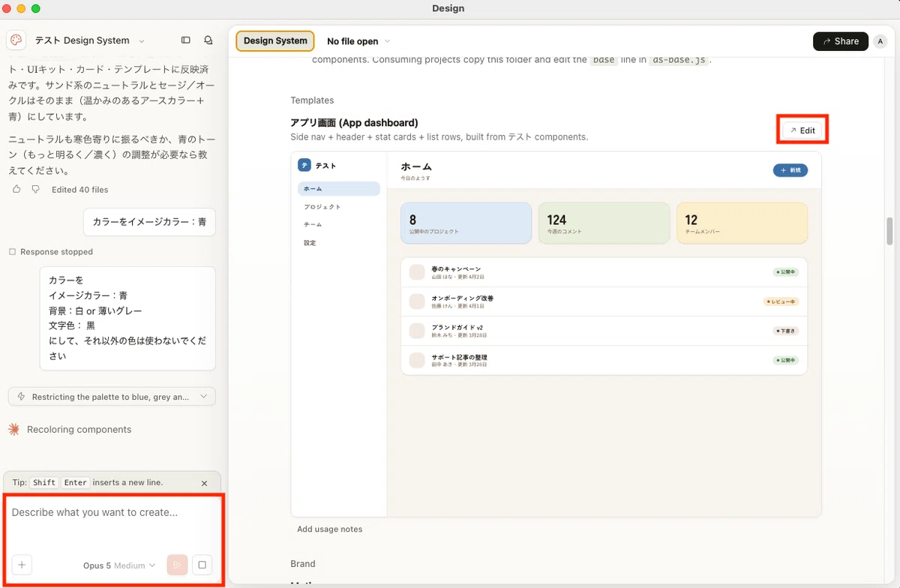The width and height of the screenshot is (900, 588).
Task: Click the 公開中 badge on サポート記事の整理 row
Action: (x=786, y=360)
